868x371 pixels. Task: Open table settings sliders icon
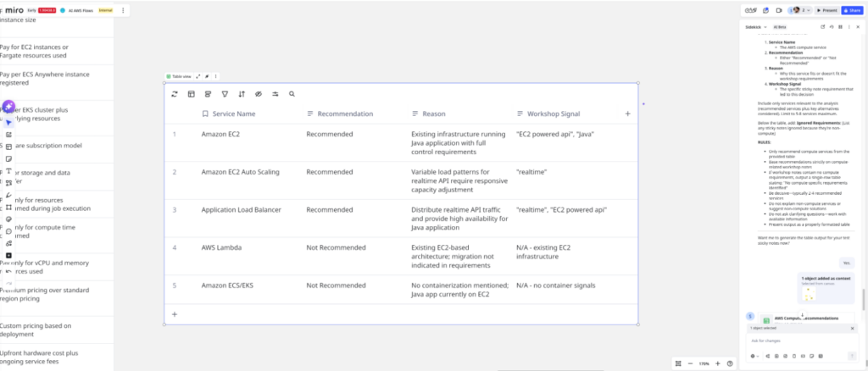click(x=275, y=94)
